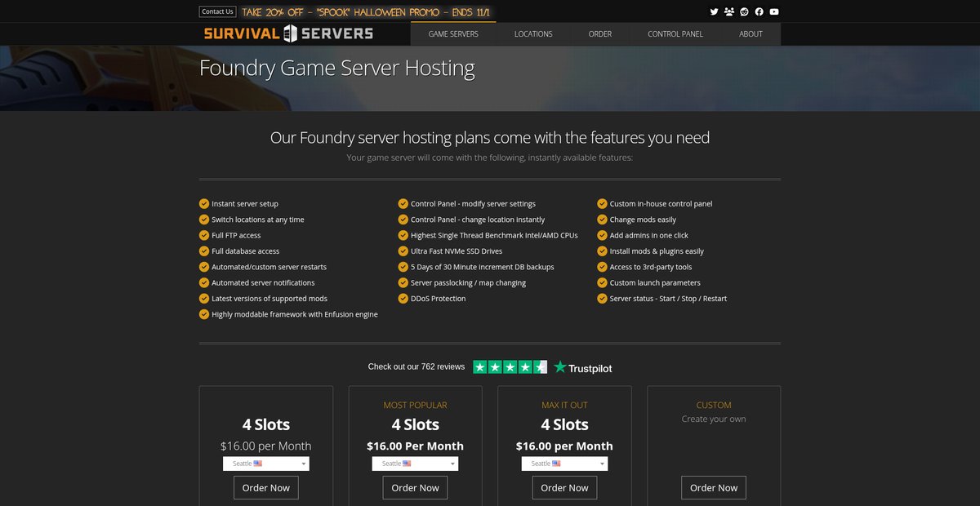Open the Halloween 20% off promo banner

[x=367, y=12]
